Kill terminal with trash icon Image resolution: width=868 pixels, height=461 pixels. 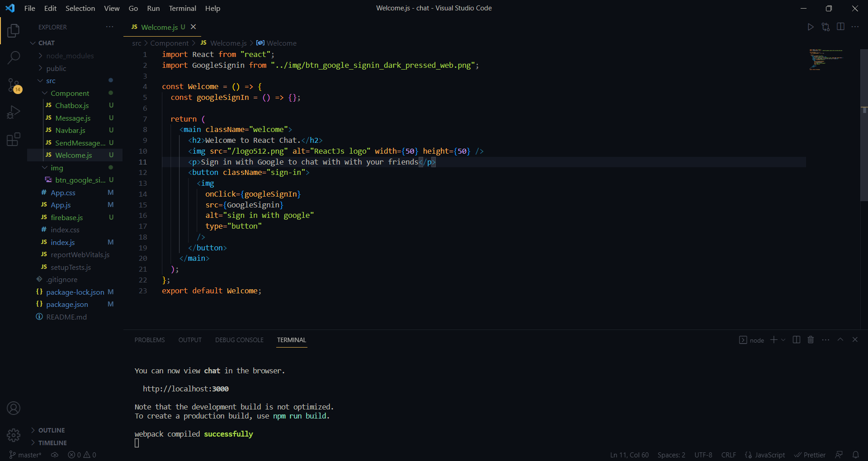point(811,339)
